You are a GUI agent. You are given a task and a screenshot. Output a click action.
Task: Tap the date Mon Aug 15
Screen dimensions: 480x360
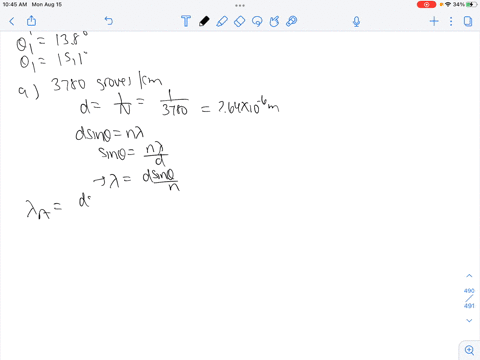point(47,4)
